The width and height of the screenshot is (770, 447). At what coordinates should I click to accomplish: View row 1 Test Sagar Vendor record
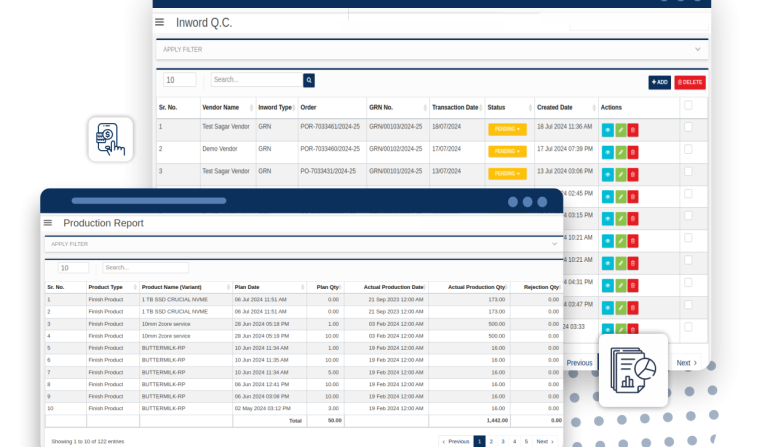click(x=607, y=130)
